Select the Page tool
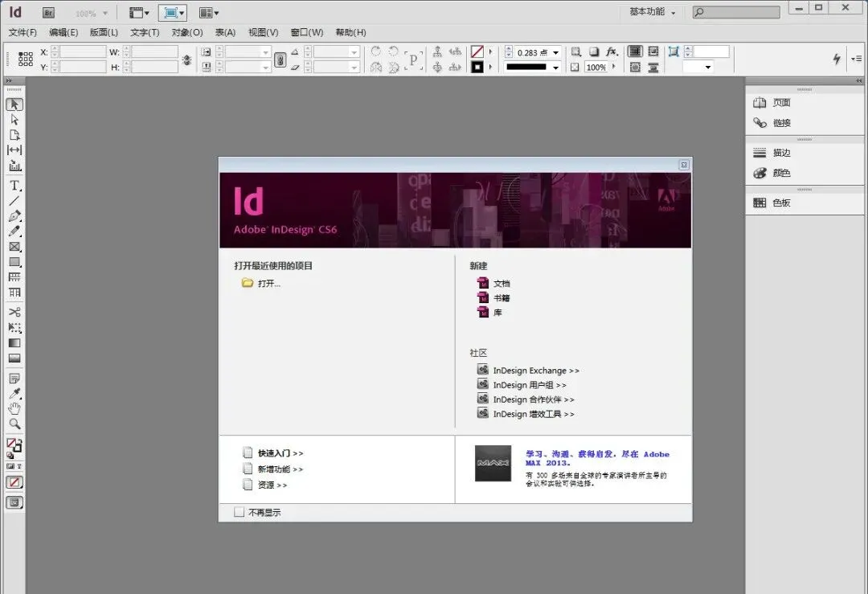This screenshot has width=868, height=594. click(14, 135)
